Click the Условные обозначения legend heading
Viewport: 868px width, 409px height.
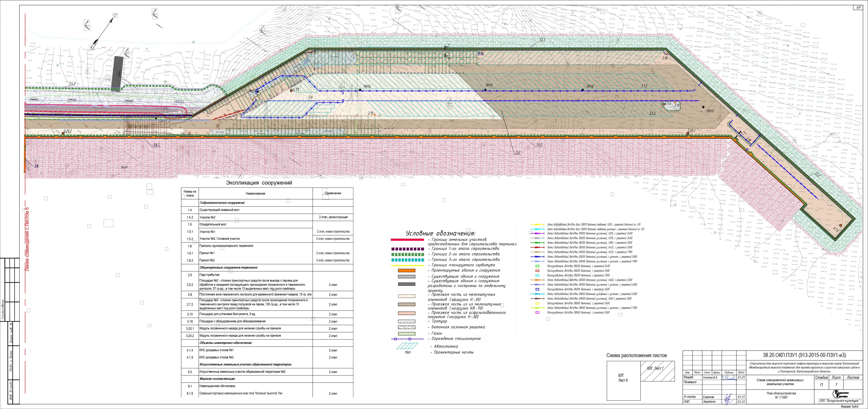click(x=440, y=233)
